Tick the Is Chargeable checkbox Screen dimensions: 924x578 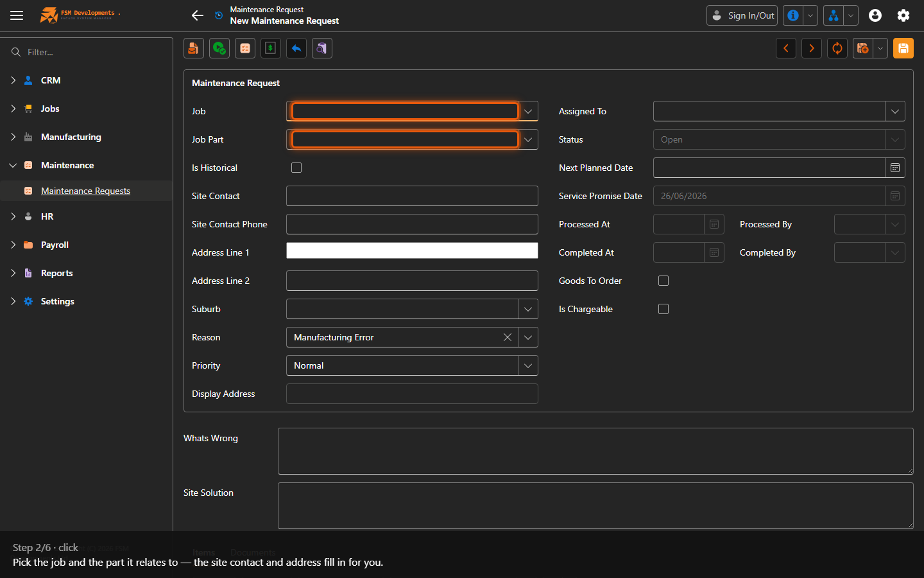click(663, 309)
